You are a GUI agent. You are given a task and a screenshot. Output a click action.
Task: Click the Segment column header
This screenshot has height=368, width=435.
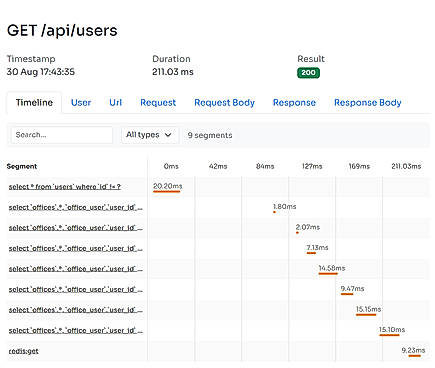tap(22, 166)
